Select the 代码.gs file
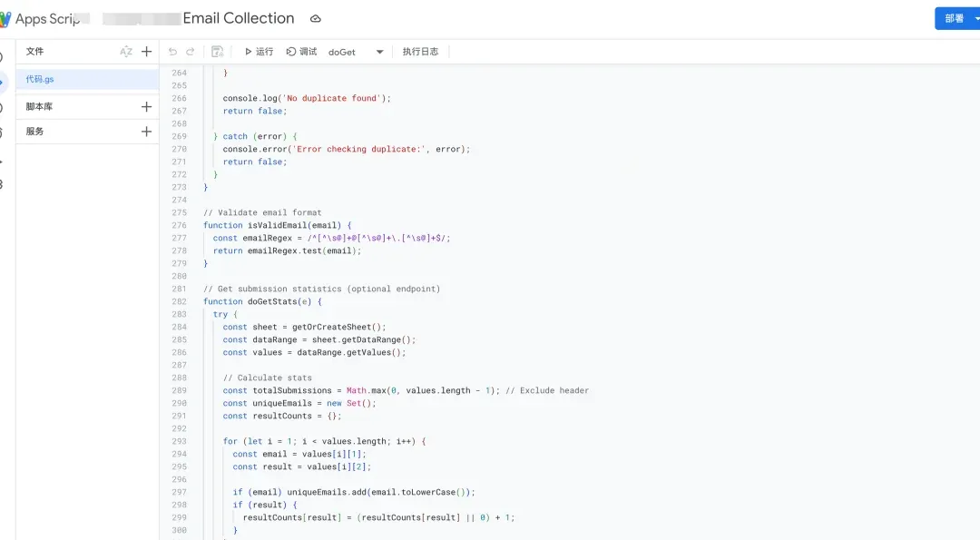 [41, 80]
